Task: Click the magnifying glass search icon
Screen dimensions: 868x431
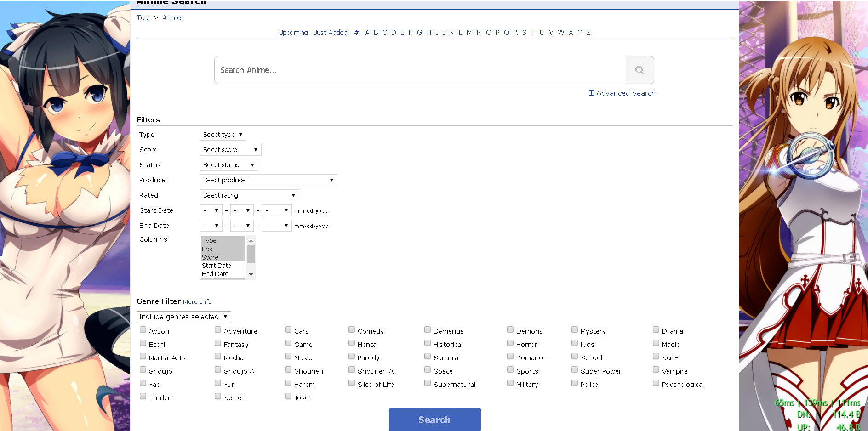Action: 640,70
